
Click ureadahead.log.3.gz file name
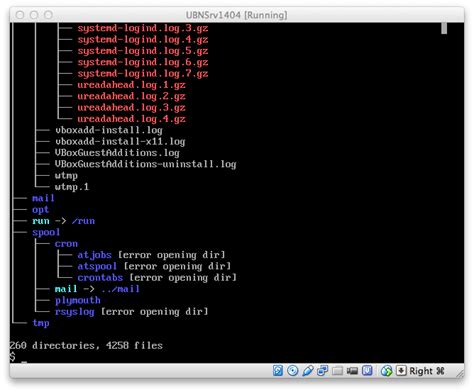[131, 108]
